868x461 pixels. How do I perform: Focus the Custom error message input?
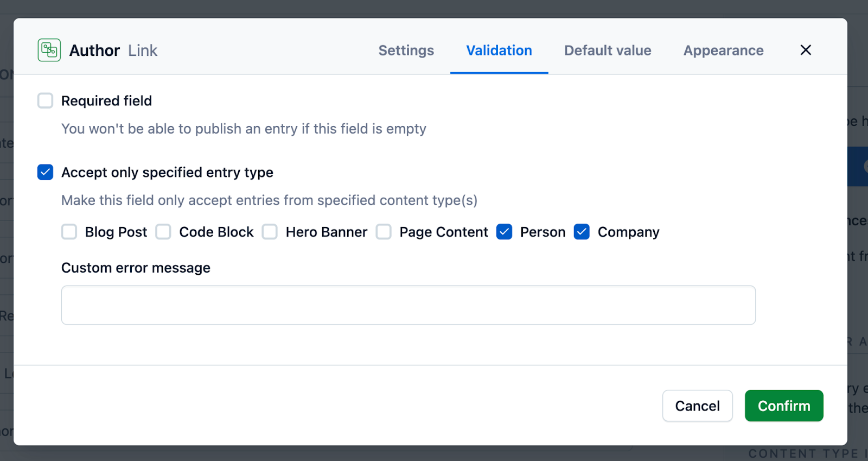408,305
